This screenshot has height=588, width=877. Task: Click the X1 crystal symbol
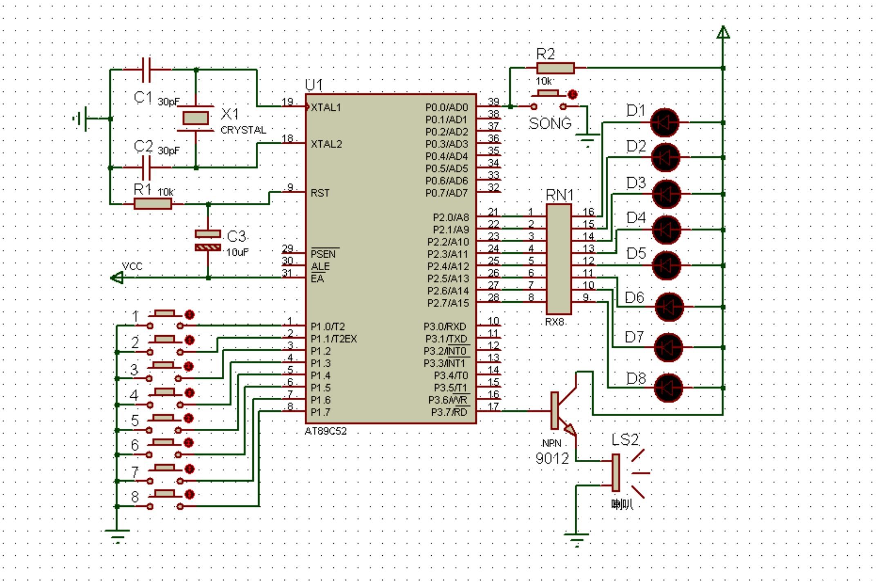click(196, 118)
